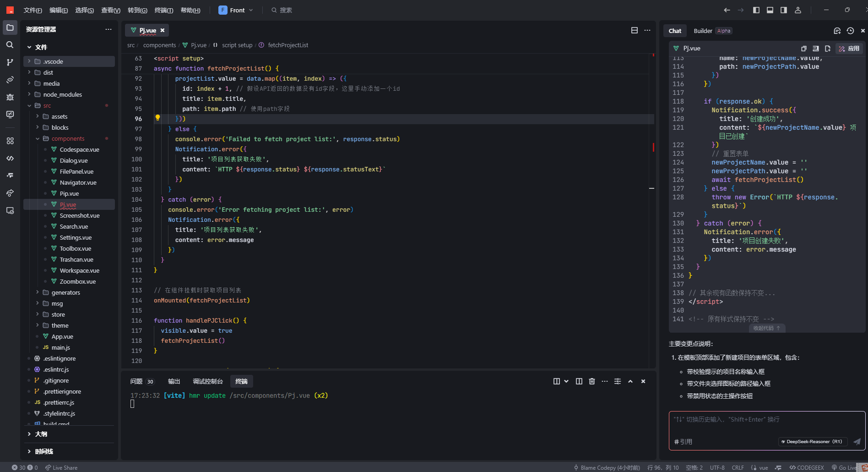Open Source Control view in activity bar
The width and height of the screenshot is (868, 472).
pyautogui.click(x=10, y=62)
